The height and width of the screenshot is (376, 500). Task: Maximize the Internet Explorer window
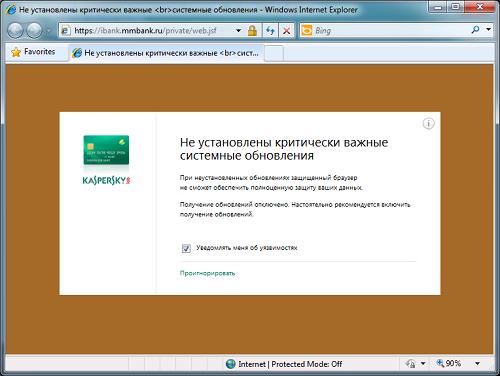tap(455, 7)
